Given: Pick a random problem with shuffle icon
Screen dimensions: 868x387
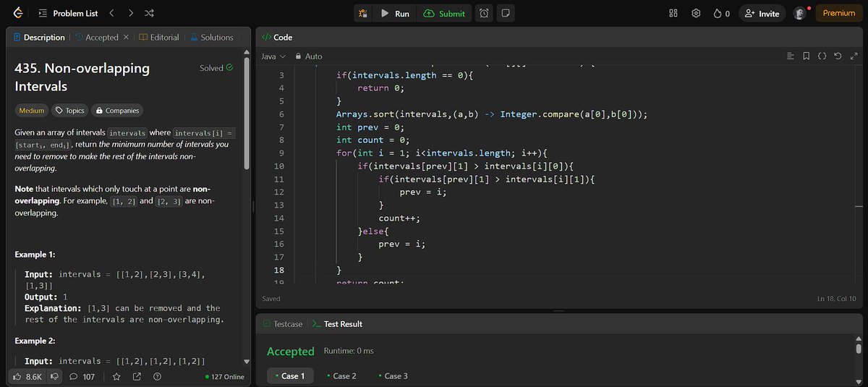Looking at the screenshot, I should [x=148, y=13].
